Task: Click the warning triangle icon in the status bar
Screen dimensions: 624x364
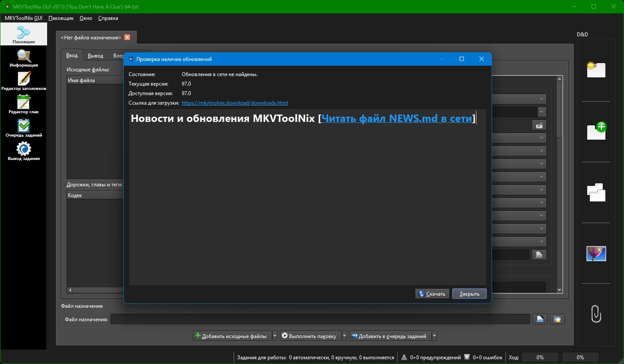Action: [x=404, y=358]
